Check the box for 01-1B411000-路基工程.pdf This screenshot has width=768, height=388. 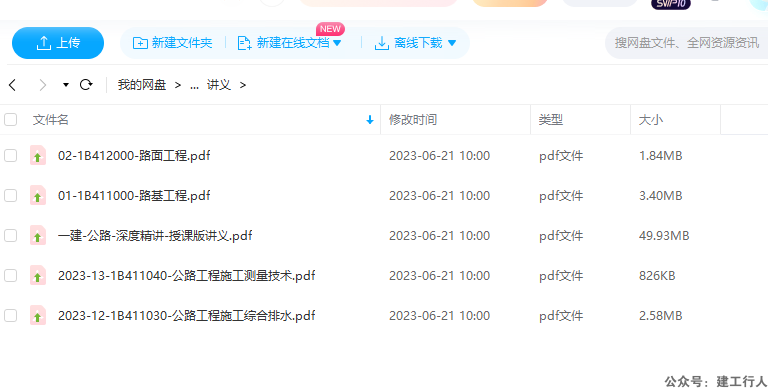click(x=10, y=196)
